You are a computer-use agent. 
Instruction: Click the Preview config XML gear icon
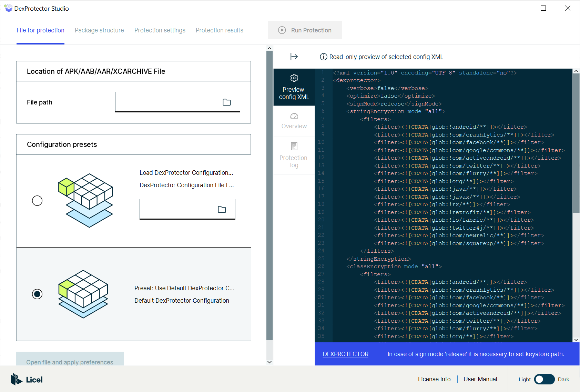point(294,78)
